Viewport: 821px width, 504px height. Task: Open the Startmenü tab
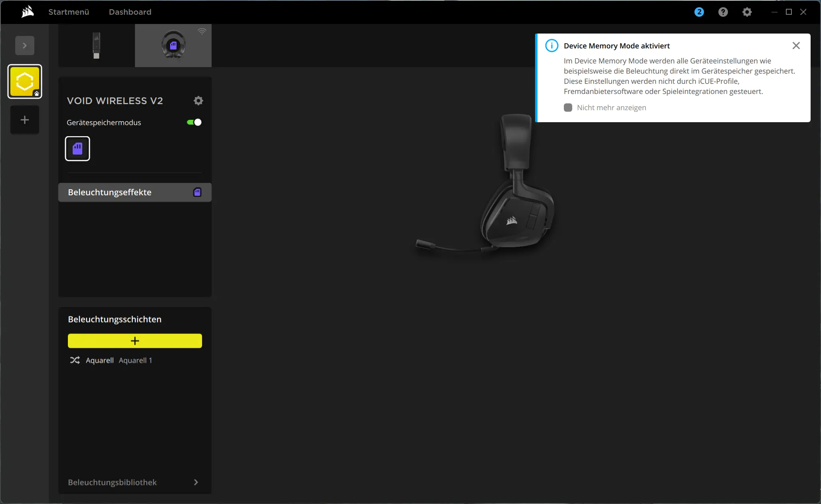[69, 12]
